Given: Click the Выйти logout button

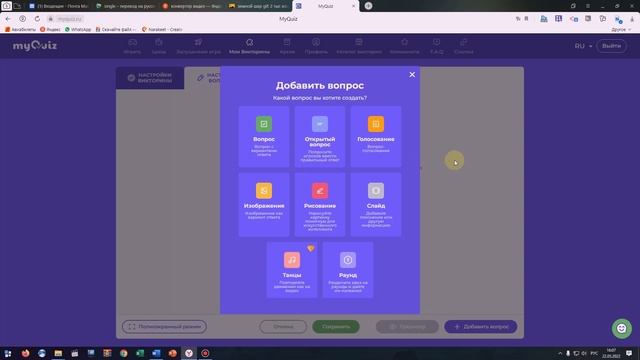Looking at the screenshot, I should click(611, 46).
